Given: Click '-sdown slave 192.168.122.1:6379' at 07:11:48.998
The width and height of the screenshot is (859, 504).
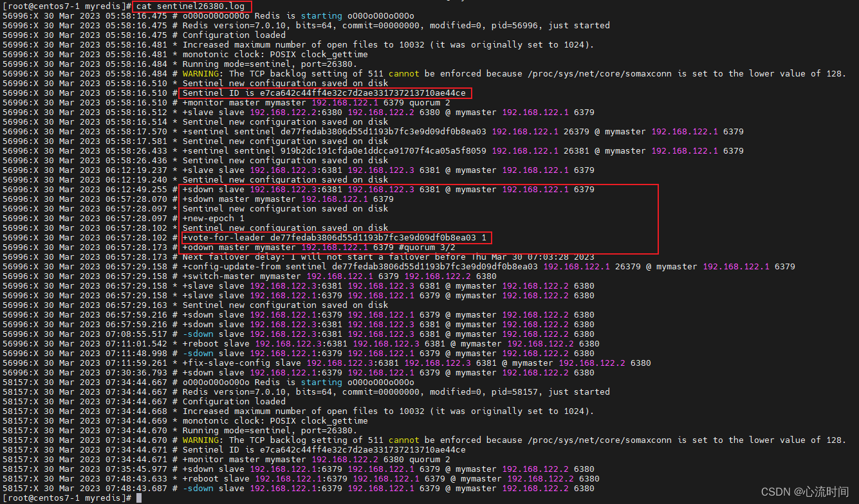Looking at the screenshot, I should (x=388, y=354).
